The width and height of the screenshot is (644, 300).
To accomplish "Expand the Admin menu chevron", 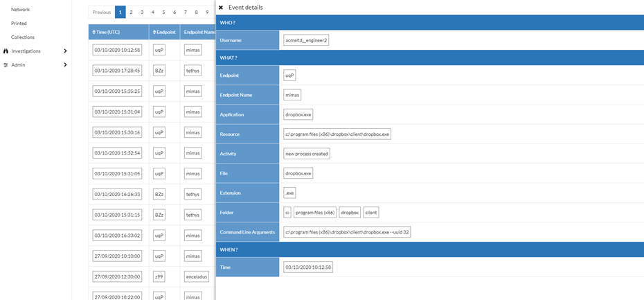I will pyautogui.click(x=65, y=64).
